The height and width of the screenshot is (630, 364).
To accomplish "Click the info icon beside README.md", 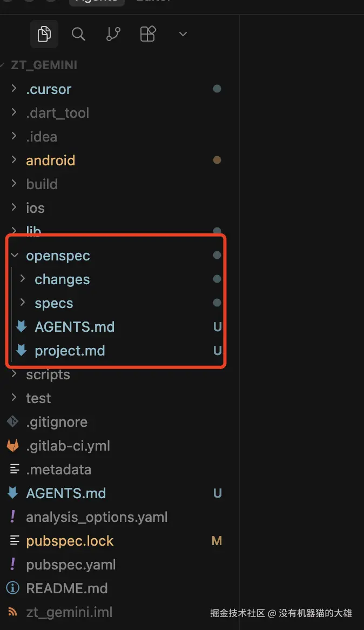I will click(13, 588).
